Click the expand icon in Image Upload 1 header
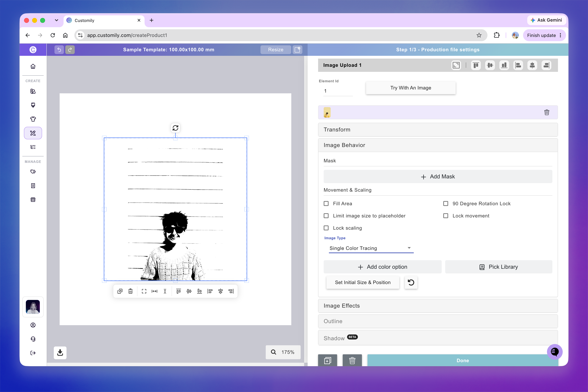 pos(456,65)
